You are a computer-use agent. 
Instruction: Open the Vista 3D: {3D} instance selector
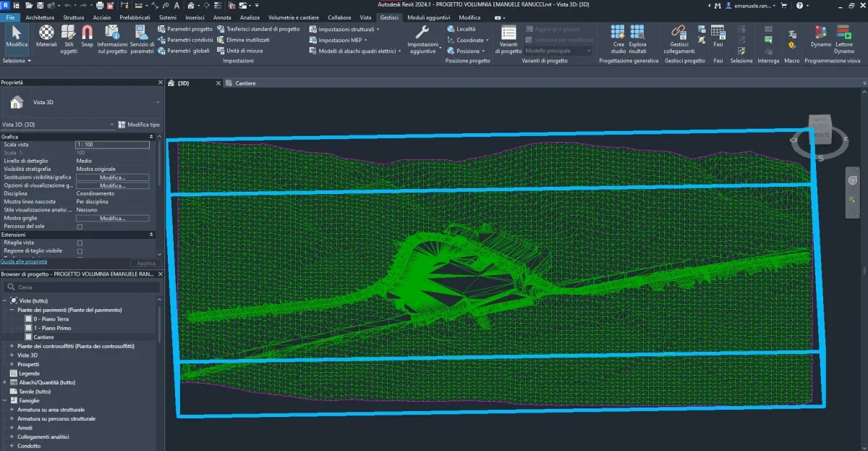(x=58, y=125)
